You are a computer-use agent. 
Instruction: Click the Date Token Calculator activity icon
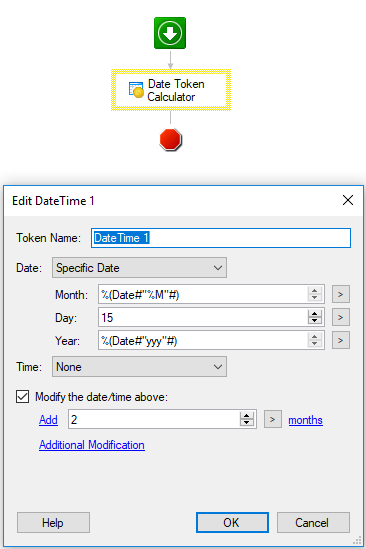click(136, 90)
